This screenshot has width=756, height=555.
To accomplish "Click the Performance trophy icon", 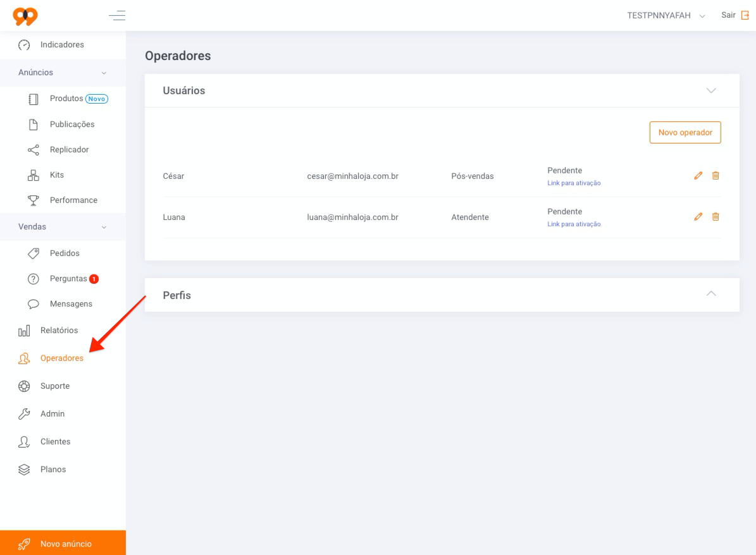I will tap(34, 200).
